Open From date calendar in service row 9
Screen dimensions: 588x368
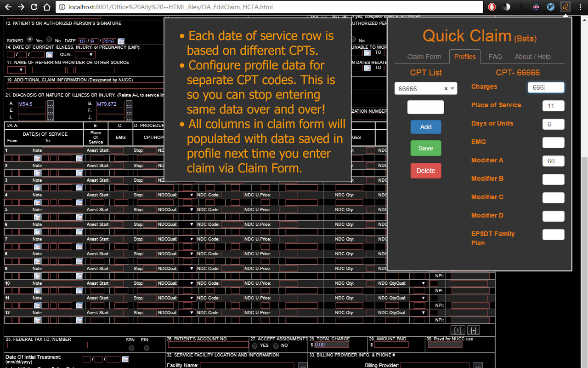click(38, 276)
